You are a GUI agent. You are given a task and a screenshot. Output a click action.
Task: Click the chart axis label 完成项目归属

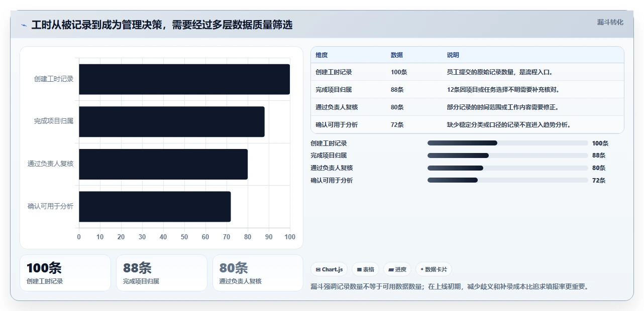(54, 121)
